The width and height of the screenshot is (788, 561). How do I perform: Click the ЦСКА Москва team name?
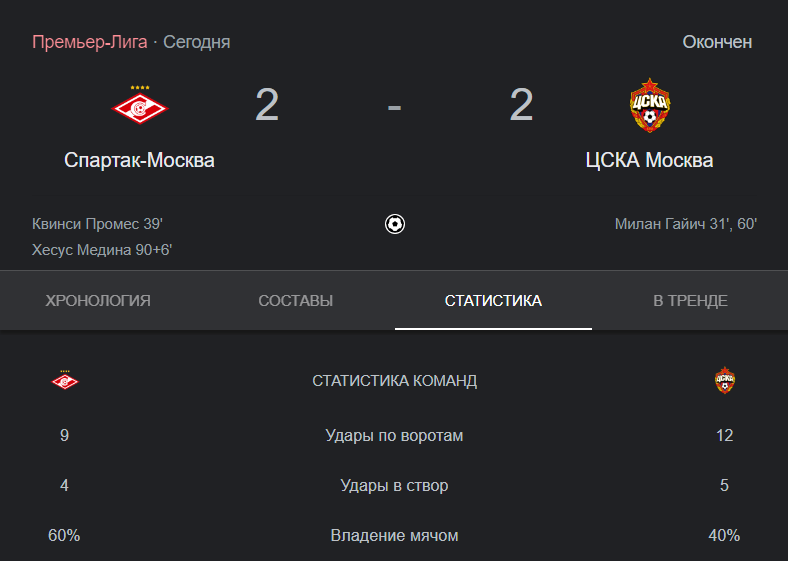point(649,160)
